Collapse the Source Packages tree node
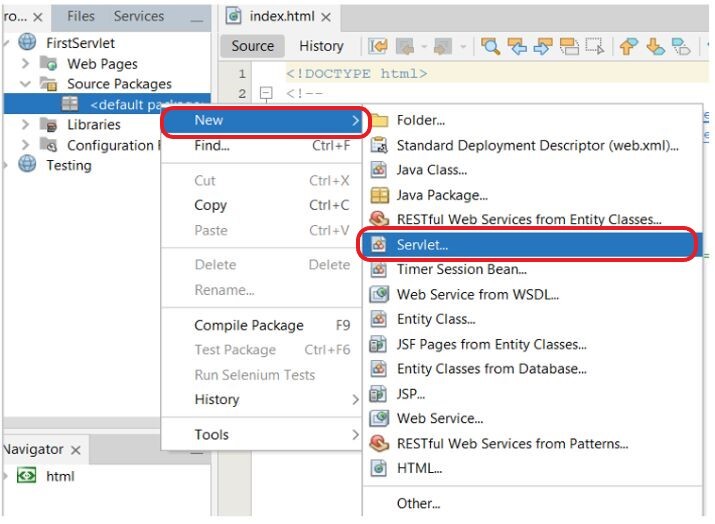The height and width of the screenshot is (524, 715). point(26,84)
